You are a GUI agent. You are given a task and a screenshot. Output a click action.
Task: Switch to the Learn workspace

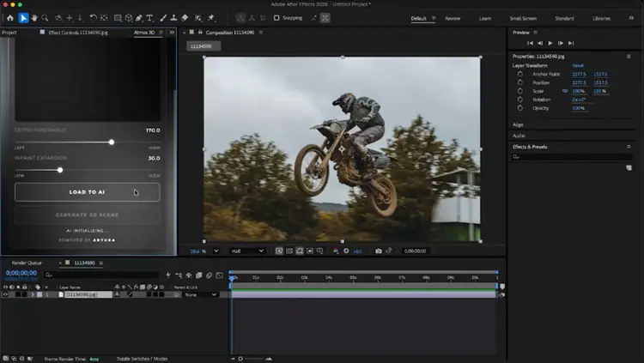click(x=485, y=19)
